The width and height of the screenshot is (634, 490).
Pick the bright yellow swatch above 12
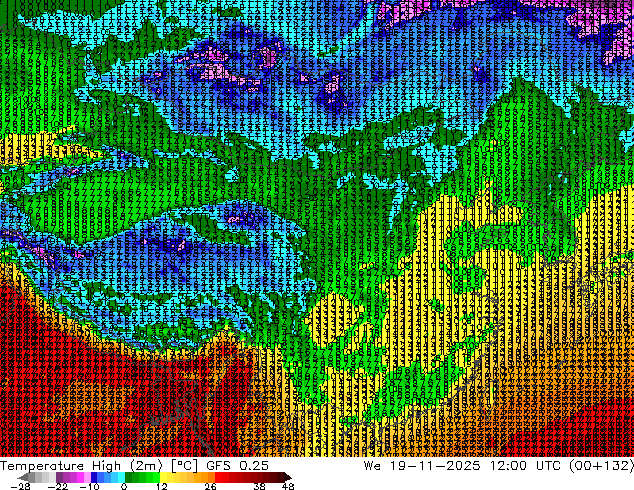click(163, 477)
